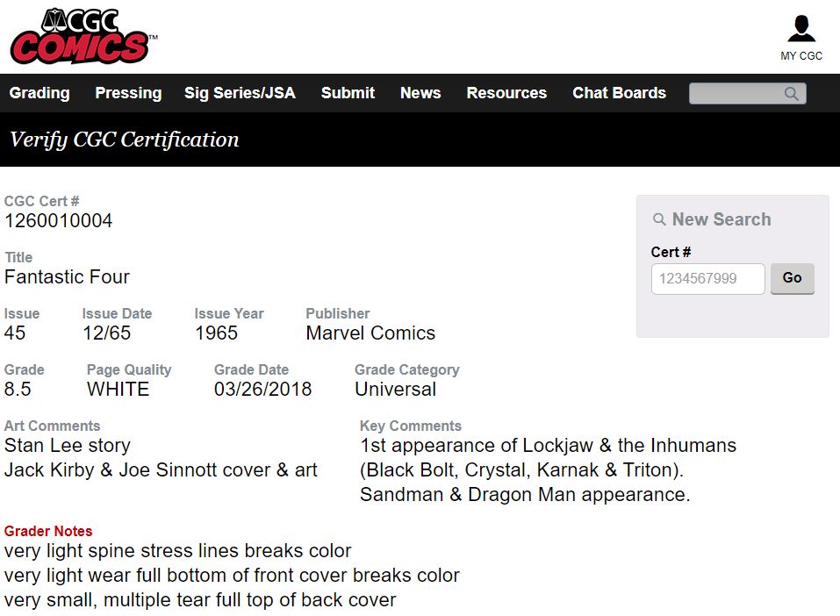
Task: Focus the top navigation search box
Action: 747,93
